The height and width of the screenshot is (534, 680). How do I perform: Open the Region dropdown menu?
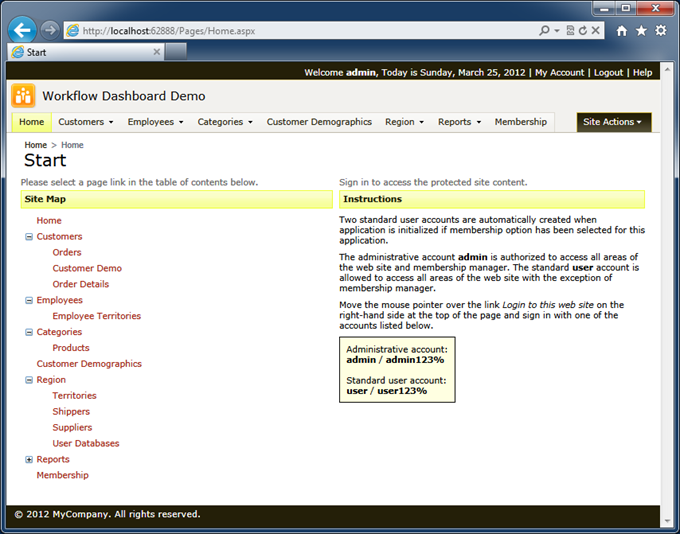coord(404,122)
